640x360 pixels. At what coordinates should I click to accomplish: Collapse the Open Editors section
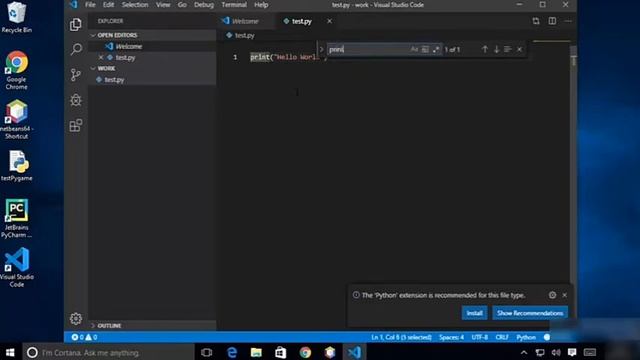[x=117, y=35]
